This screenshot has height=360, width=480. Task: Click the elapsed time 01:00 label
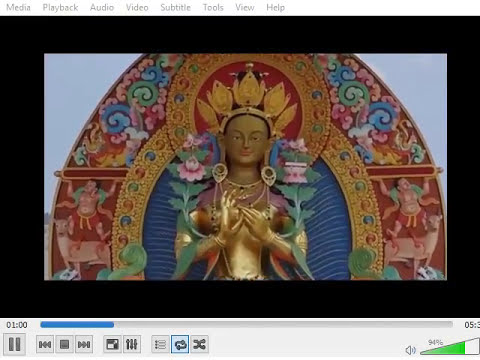point(17,325)
